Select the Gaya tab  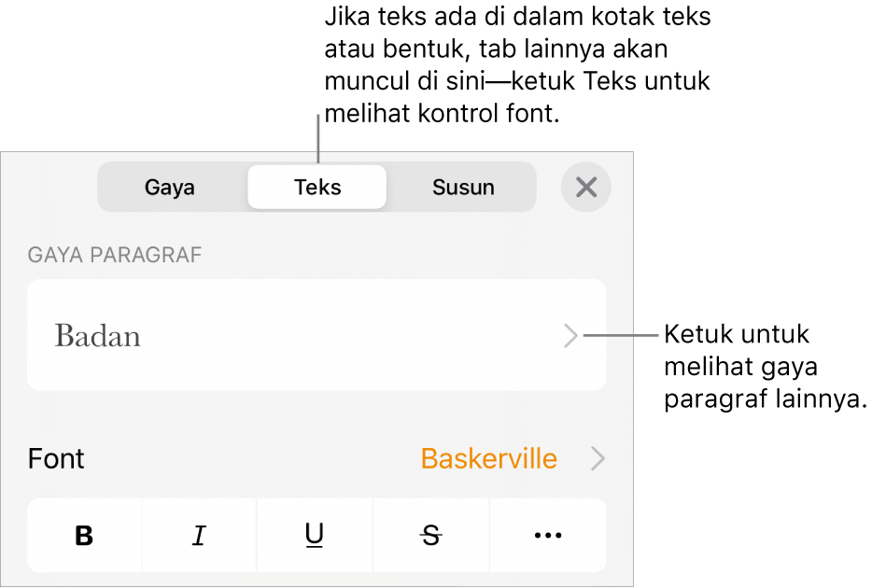(x=169, y=187)
